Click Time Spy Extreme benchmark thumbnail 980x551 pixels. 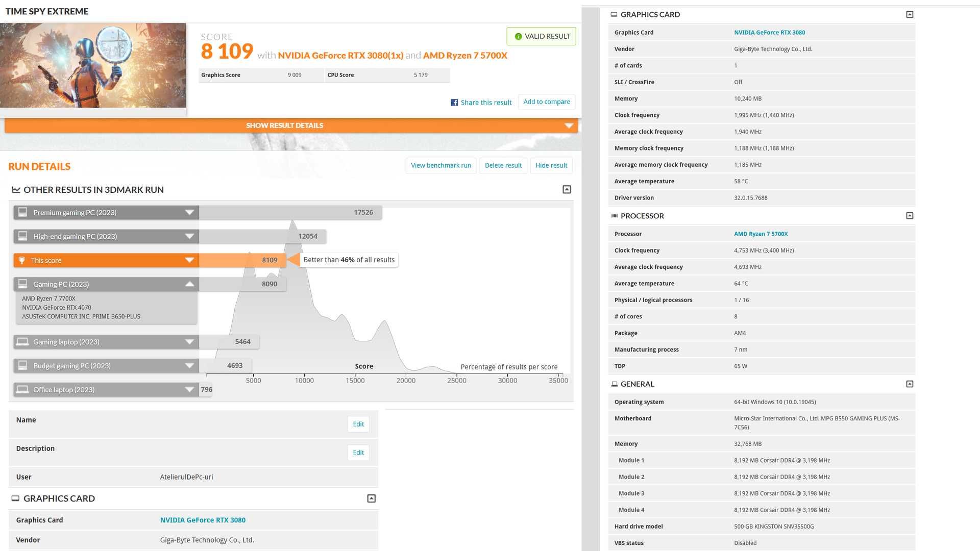pyautogui.click(x=93, y=65)
